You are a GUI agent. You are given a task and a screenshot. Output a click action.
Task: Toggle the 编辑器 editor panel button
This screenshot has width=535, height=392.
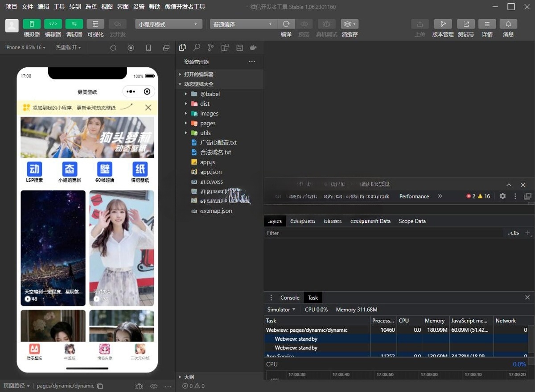pos(53,24)
